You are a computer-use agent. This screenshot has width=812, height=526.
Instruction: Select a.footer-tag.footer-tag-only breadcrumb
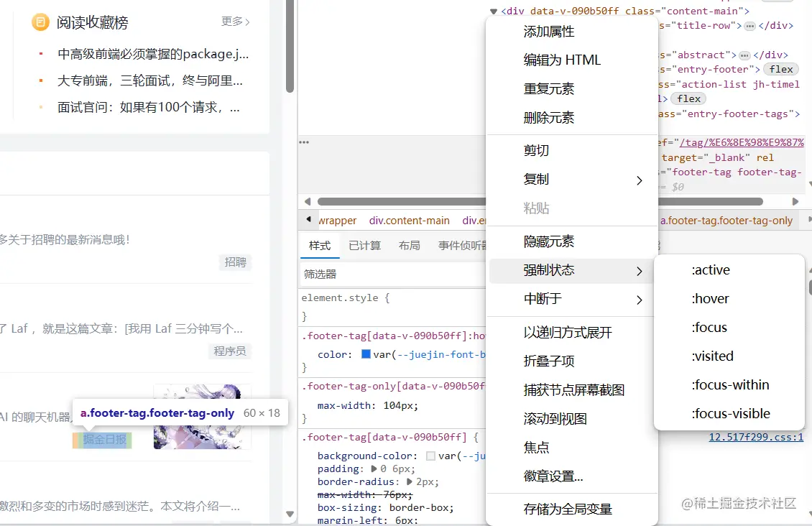[x=726, y=221]
